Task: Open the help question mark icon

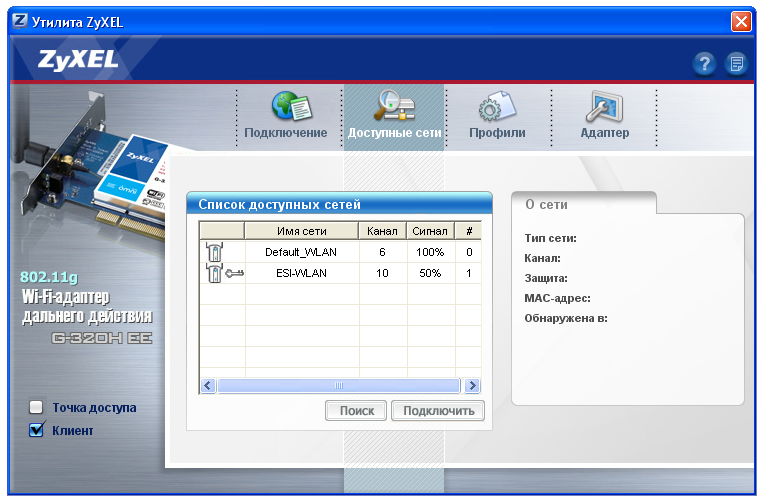Action: coord(704,63)
